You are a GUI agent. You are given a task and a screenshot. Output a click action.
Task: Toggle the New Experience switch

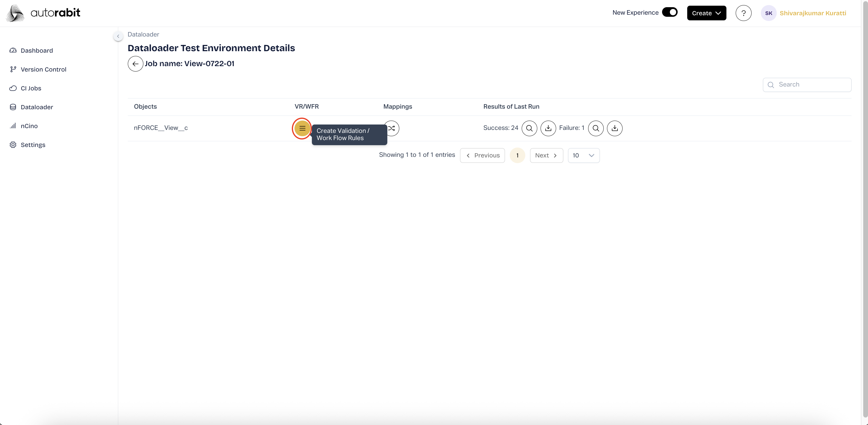click(669, 13)
